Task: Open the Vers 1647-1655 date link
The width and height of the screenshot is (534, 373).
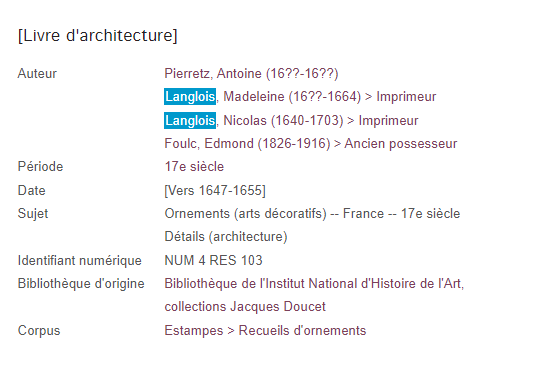Action: tap(215, 190)
